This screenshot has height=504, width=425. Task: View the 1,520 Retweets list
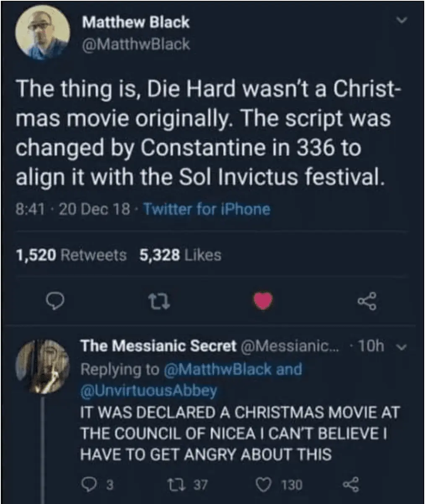tap(70, 255)
